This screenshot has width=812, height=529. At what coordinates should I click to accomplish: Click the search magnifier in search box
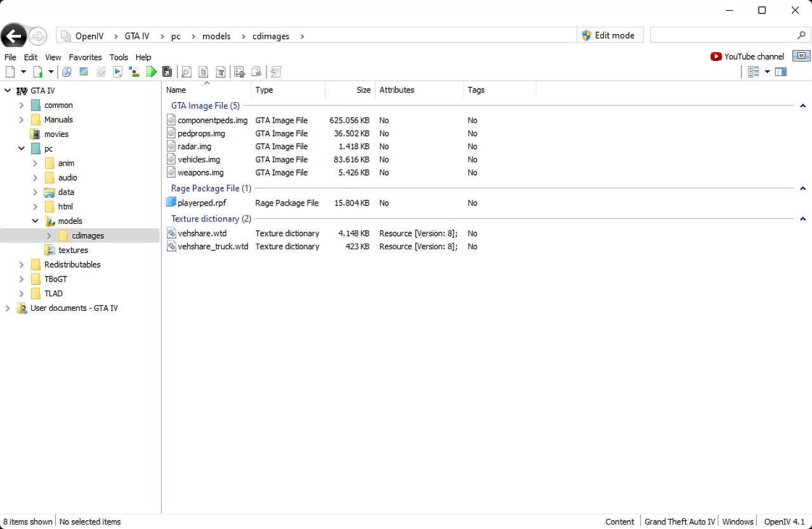tap(801, 36)
